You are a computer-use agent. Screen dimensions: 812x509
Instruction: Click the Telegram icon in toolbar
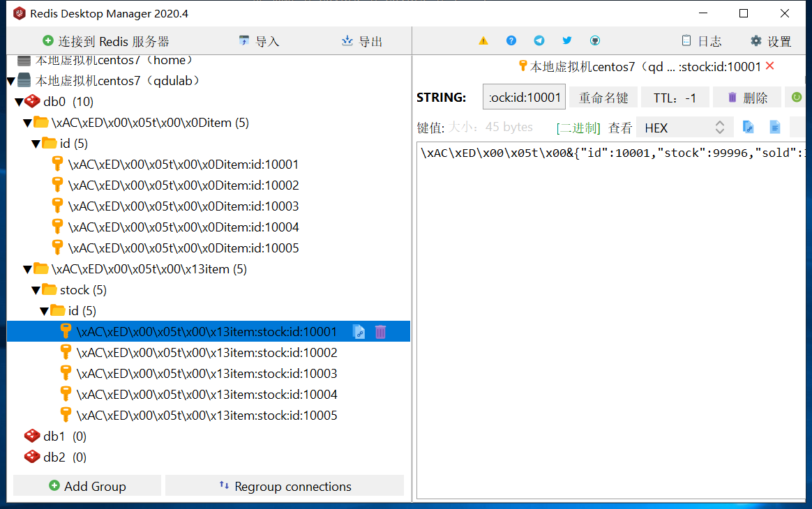click(x=539, y=40)
